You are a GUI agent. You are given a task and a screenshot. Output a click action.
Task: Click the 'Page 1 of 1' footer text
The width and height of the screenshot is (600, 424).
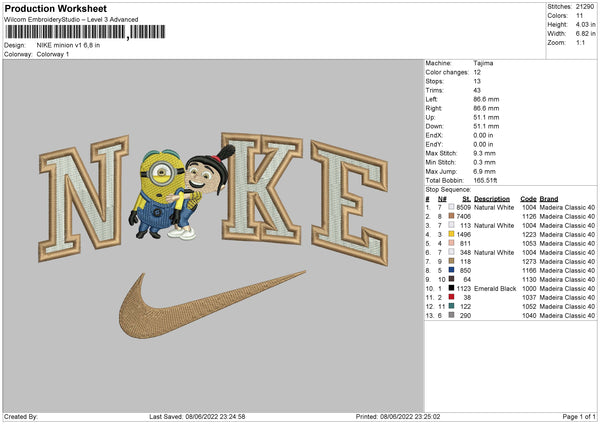coord(579,416)
